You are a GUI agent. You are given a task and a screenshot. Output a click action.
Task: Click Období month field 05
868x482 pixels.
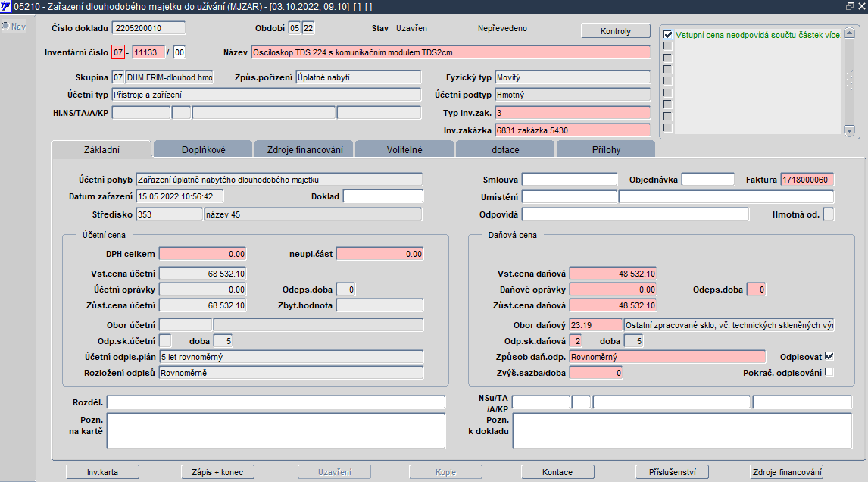tap(295, 28)
